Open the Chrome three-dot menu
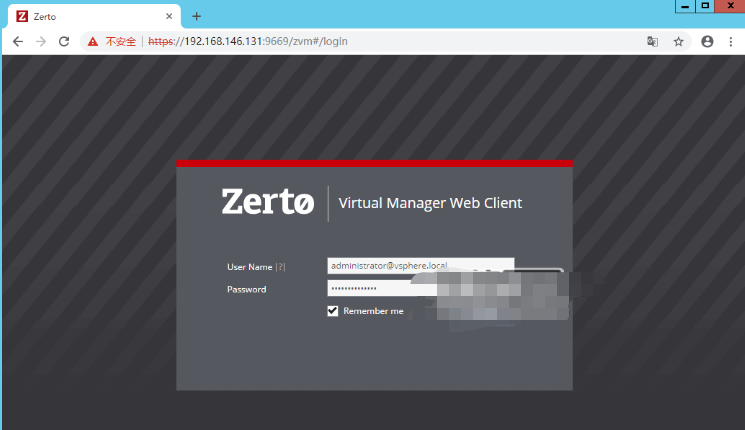 pyautogui.click(x=731, y=41)
